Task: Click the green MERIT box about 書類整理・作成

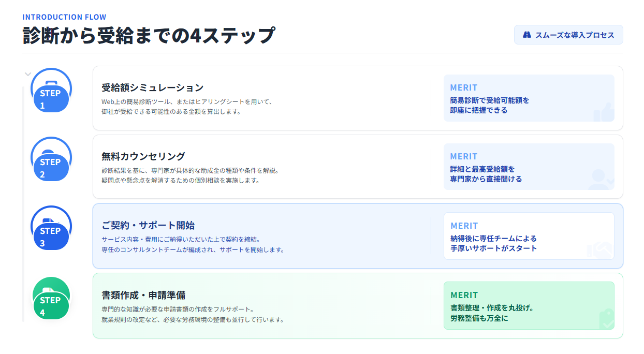Action: click(x=528, y=305)
